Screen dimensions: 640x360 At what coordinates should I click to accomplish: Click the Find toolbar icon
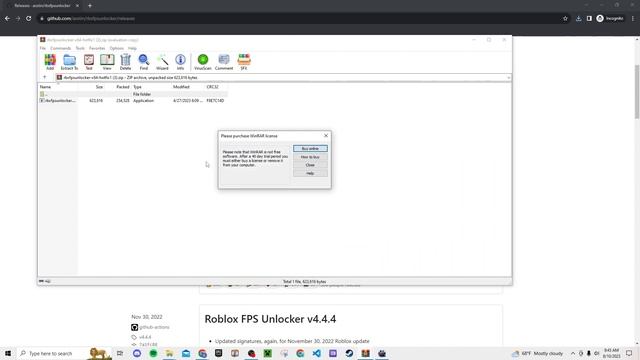(144, 62)
